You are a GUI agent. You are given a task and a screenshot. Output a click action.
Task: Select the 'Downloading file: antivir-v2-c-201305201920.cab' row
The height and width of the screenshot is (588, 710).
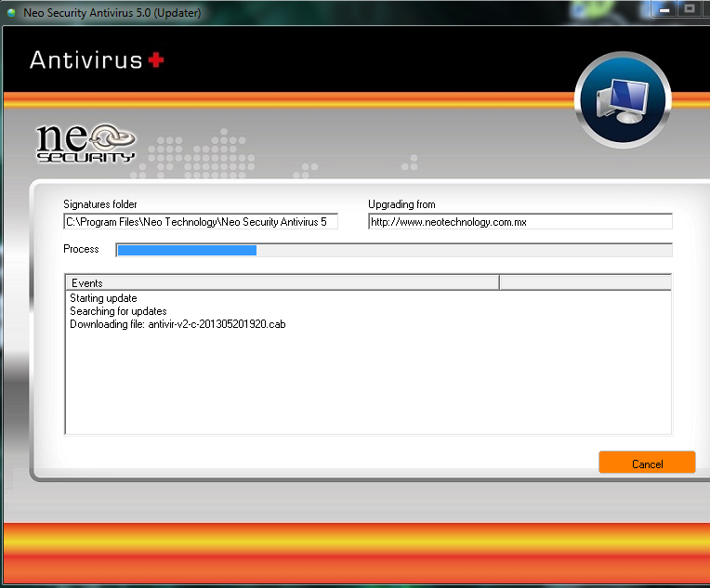tap(177, 324)
